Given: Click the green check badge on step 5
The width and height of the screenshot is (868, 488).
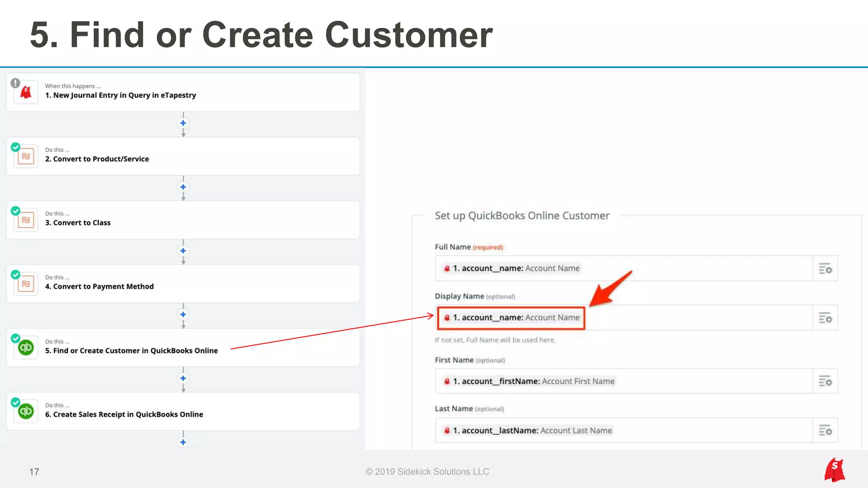Looking at the screenshot, I should (x=15, y=338).
